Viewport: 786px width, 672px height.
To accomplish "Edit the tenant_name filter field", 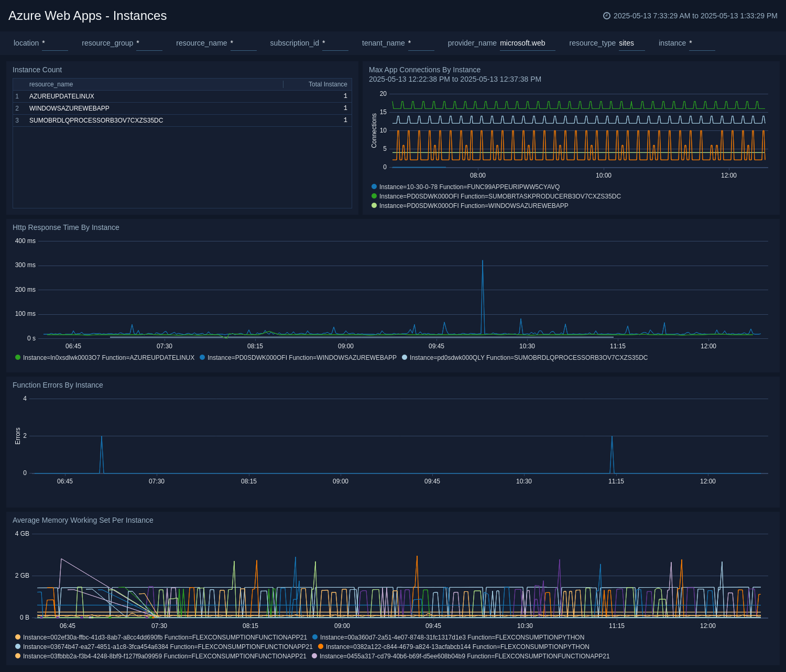I will point(421,43).
